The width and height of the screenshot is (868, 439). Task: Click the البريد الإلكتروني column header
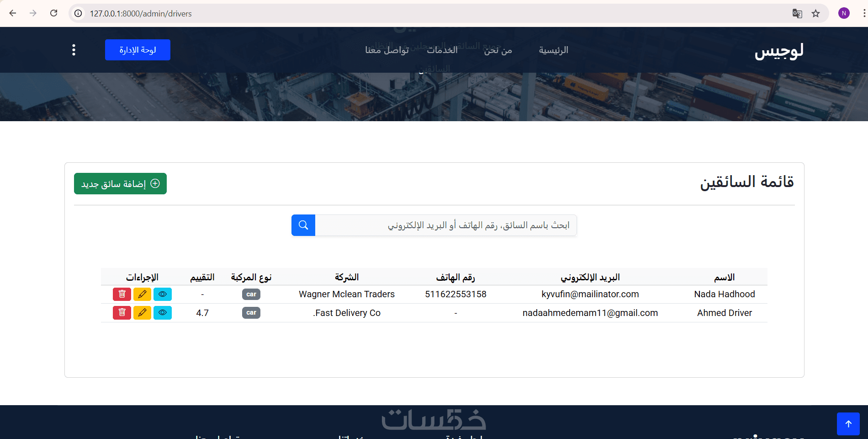coord(590,277)
